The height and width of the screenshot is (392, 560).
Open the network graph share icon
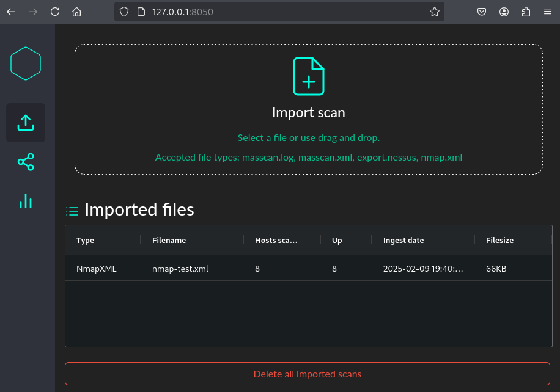point(26,162)
